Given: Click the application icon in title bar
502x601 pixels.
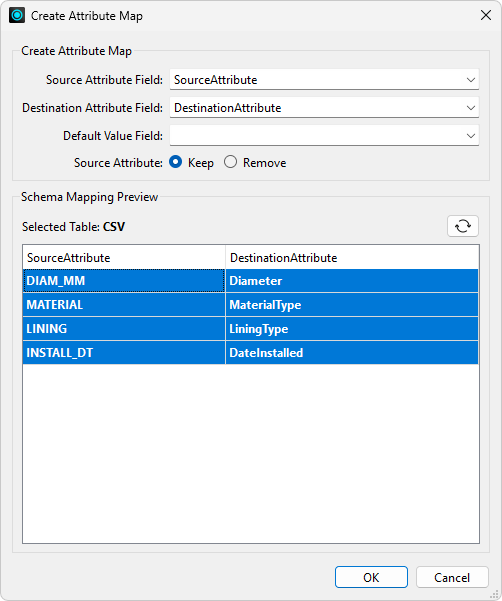Looking at the screenshot, I should click(x=17, y=16).
